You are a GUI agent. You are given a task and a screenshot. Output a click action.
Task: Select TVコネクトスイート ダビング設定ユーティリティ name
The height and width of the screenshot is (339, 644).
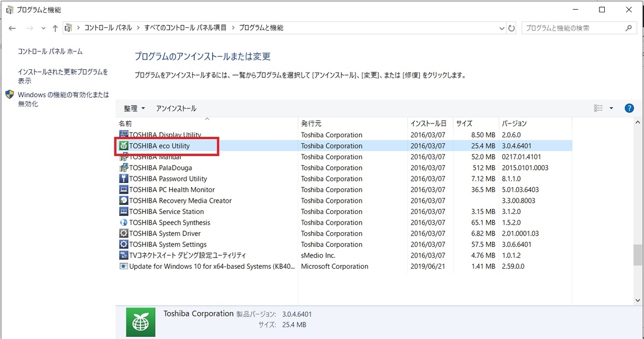pyautogui.click(x=187, y=255)
